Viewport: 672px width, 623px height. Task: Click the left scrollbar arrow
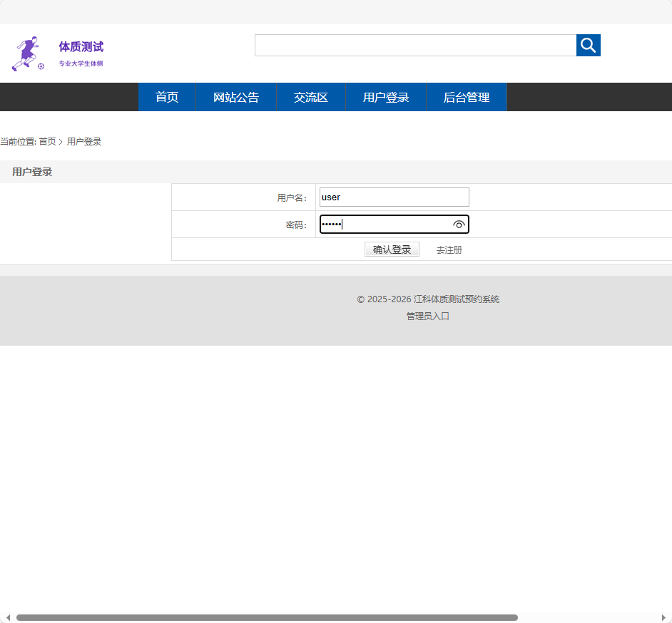click(6, 618)
